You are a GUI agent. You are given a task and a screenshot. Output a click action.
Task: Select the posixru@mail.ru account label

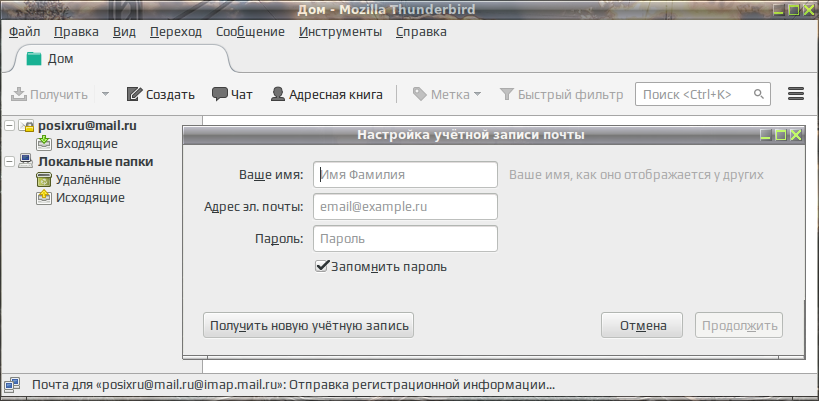click(x=87, y=126)
